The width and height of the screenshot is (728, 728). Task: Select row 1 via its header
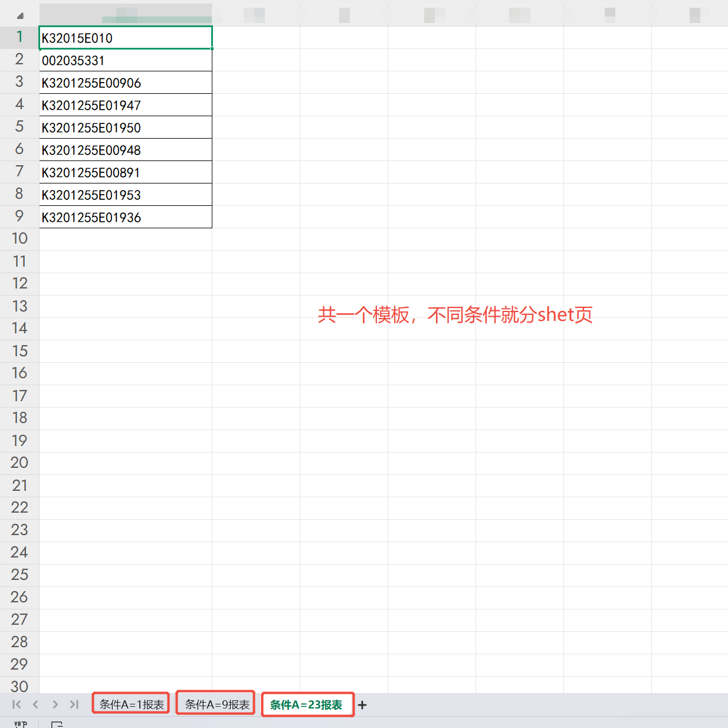[19, 37]
